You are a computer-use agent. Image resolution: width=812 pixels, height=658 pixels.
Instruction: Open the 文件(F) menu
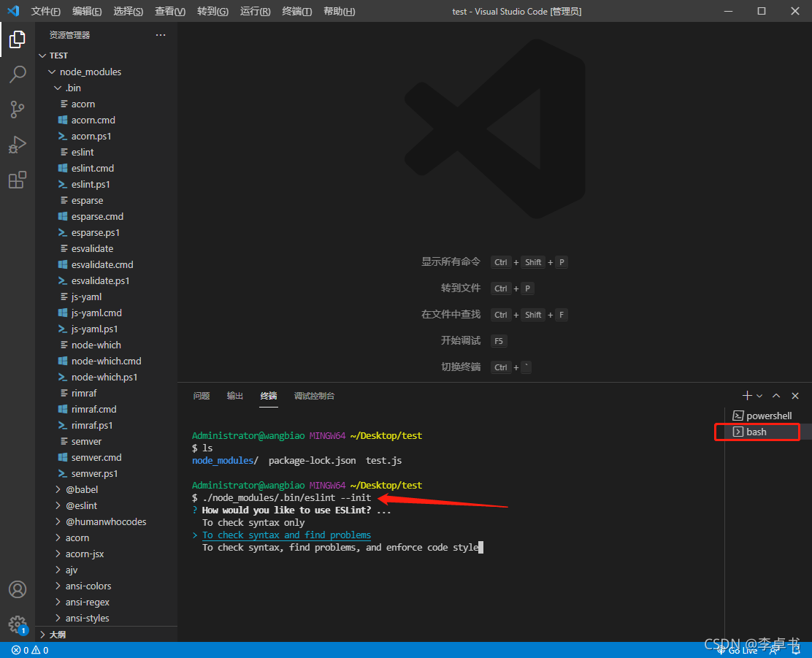coord(45,11)
